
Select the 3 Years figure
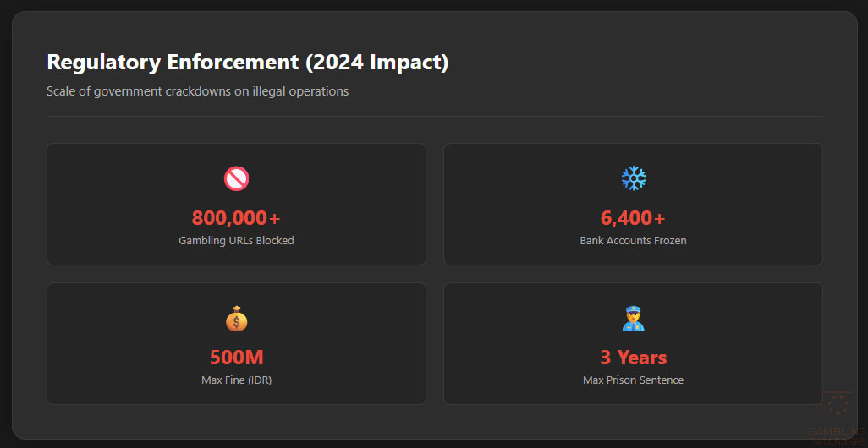[x=633, y=358]
